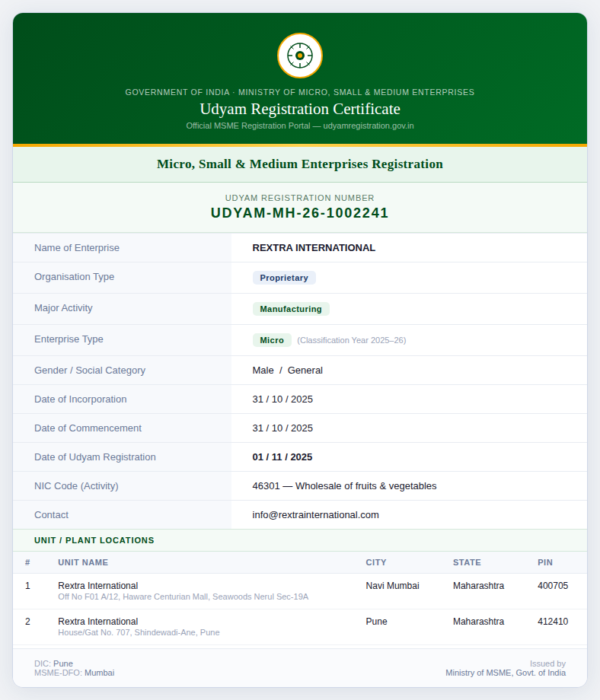Select the incorporation date 31 / 10 / 2025
Image resolution: width=600 pixels, height=700 pixels.
click(282, 399)
